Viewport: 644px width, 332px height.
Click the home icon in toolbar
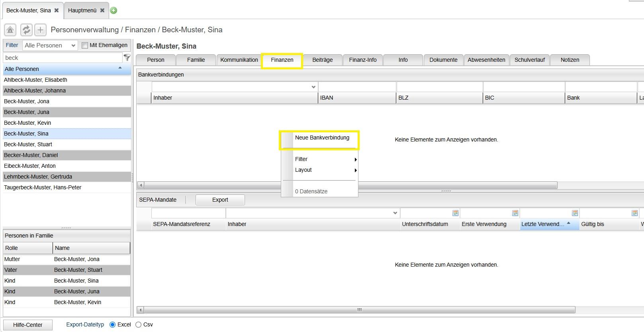pyautogui.click(x=10, y=30)
